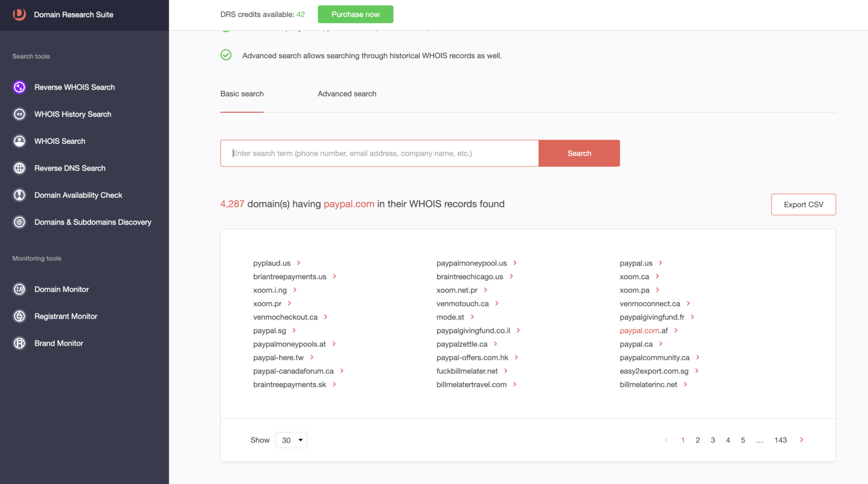Open the braintreechicago.us domain link
This screenshot has width=868, height=484.
coord(470,276)
